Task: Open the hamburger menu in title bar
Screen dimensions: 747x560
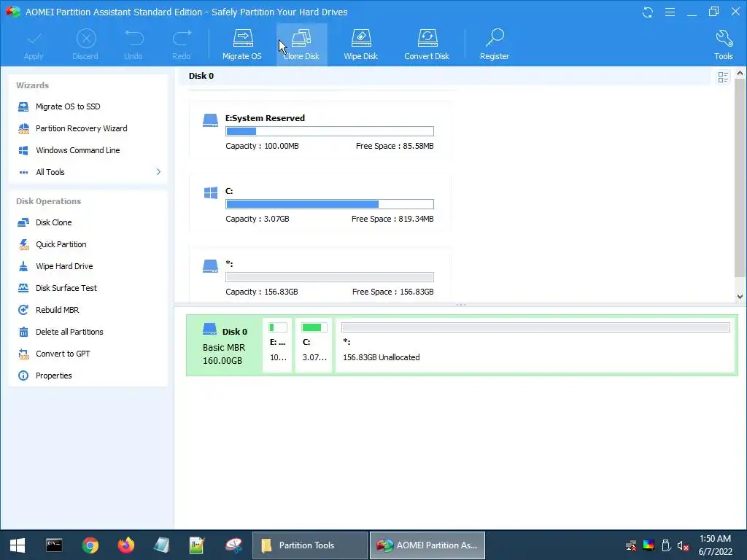Action: pos(670,12)
